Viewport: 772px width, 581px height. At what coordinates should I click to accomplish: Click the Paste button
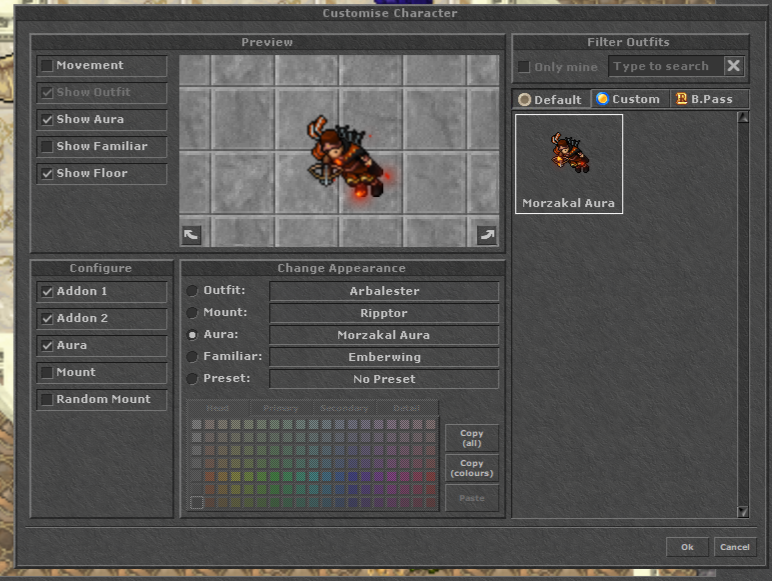pyautogui.click(x=472, y=498)
